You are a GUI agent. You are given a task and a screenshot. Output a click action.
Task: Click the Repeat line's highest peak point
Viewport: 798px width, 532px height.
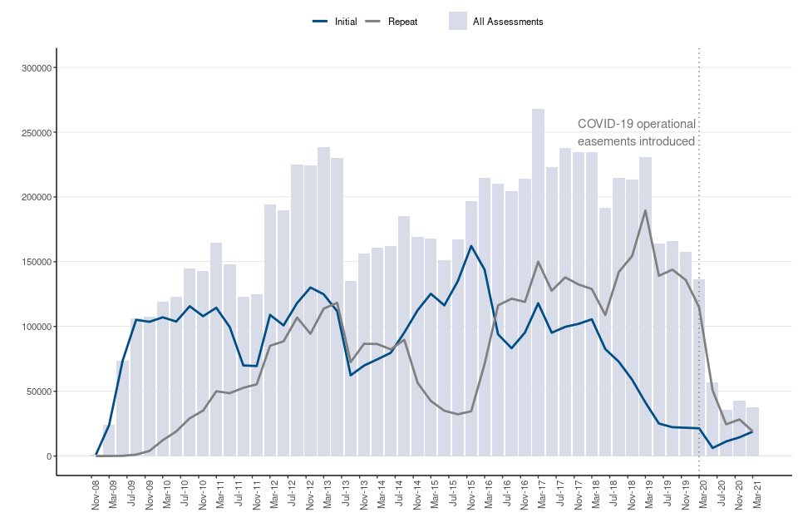pos(645,210)
